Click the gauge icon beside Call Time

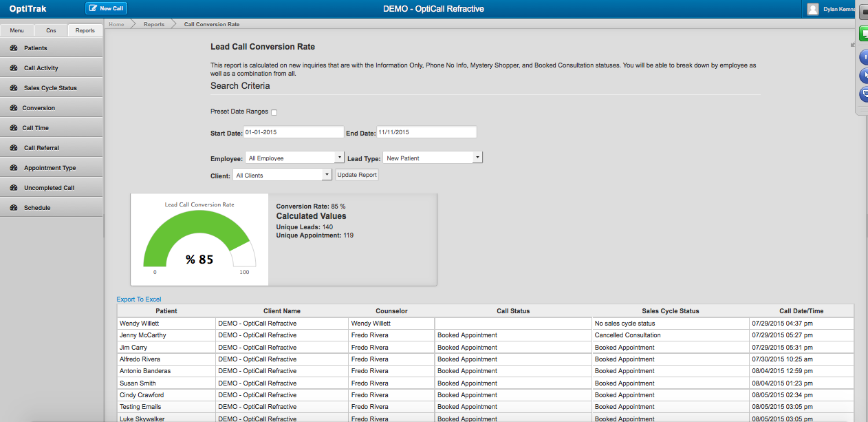click(x=14, y=128)
